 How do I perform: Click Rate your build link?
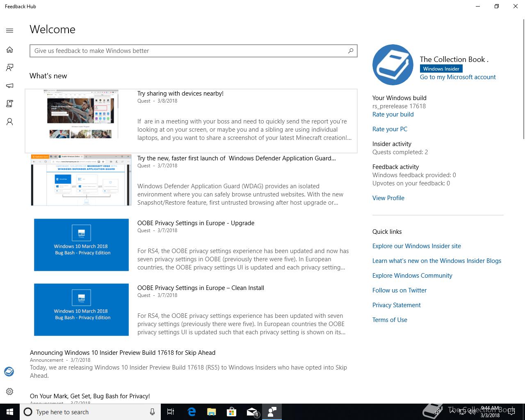393,114
